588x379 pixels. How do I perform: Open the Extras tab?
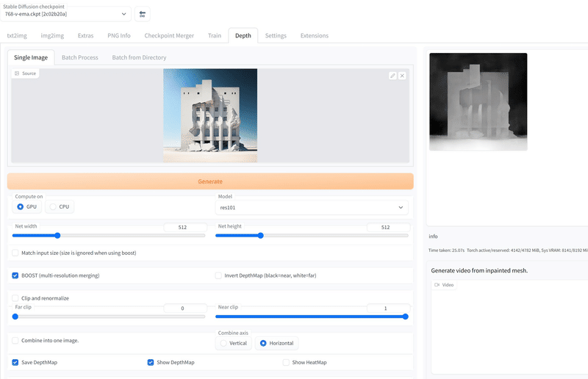click(85, 35)
